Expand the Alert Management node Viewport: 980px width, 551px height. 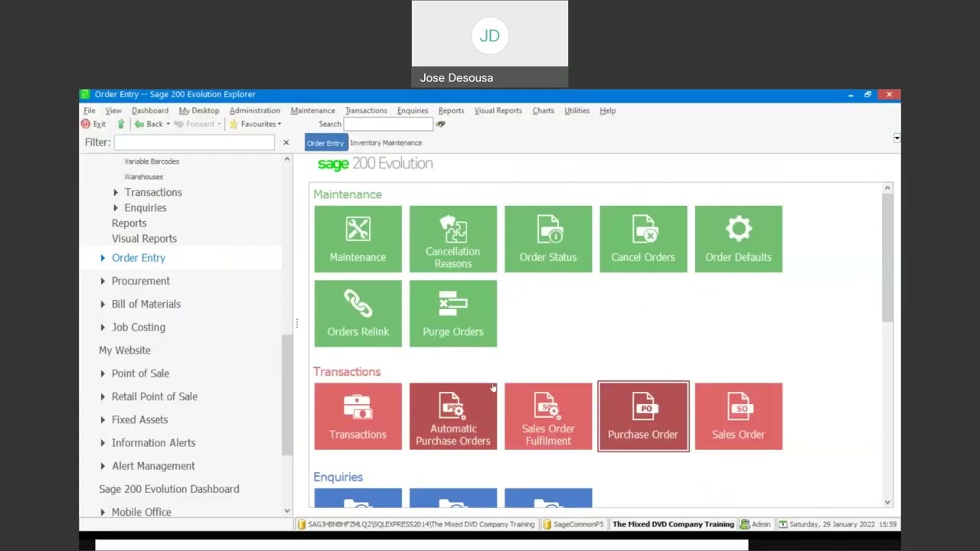click(x=103, y=465)
